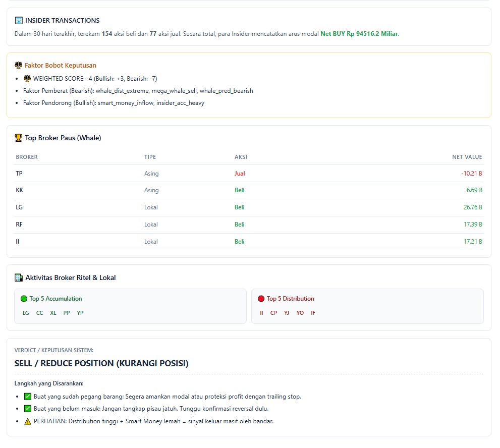This screenshot has width=500, height=448.
Task: Click the Net BUY Rp 94516.2 Miliar text
Action: click(x=359, y=34)
